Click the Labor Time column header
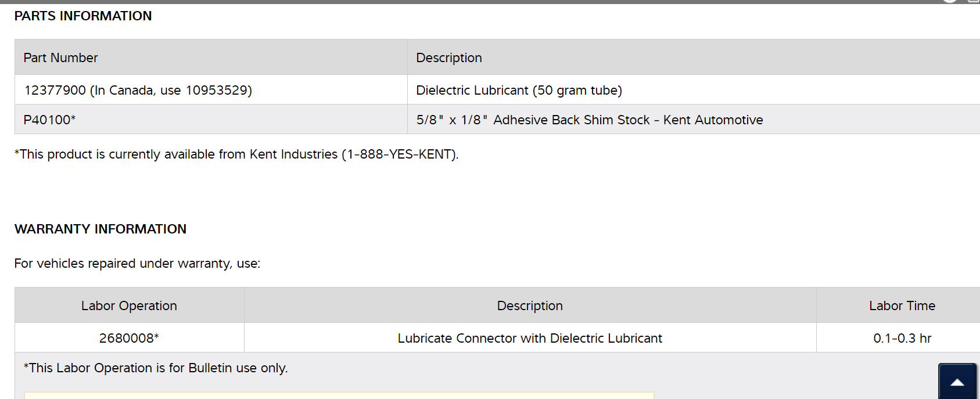980x399 pixels. [902, 306]
